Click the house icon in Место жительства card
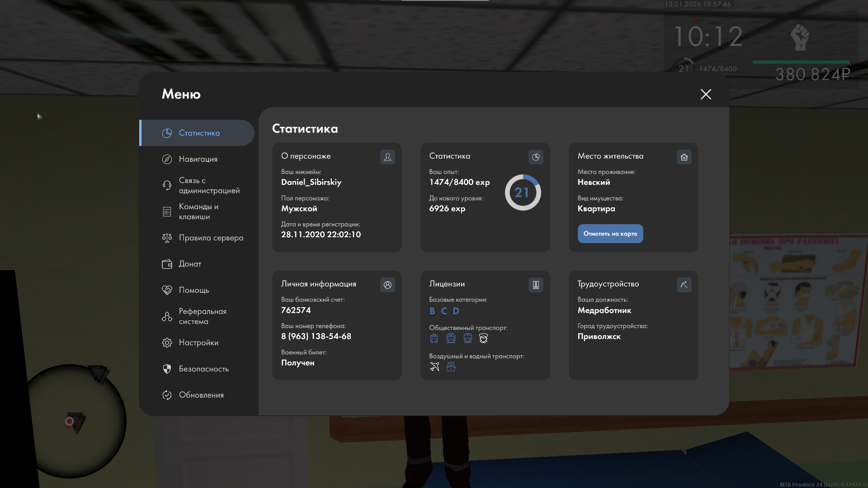This screenshot has width=868, height=488. click(684, 157)
